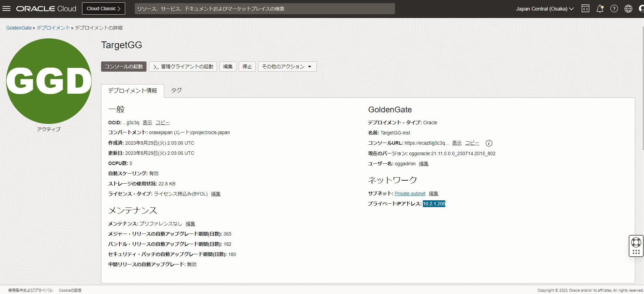Click the compartment path orasejapan project/ocls-japan

coord(190,132)
